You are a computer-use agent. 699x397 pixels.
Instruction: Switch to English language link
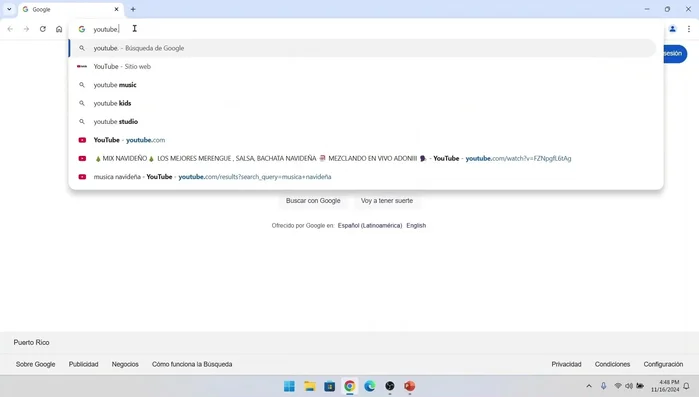pyautogui.click(x=416, y=225)
